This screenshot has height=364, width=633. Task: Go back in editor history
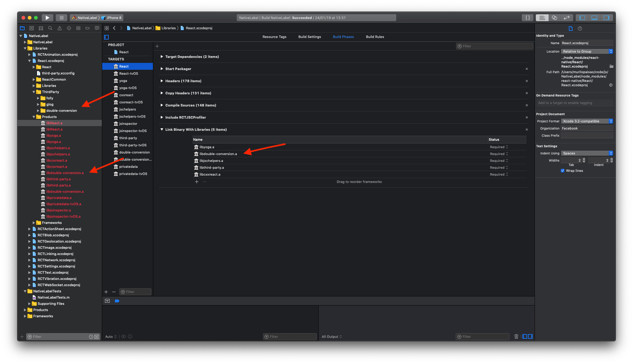(x=114, y=28)
